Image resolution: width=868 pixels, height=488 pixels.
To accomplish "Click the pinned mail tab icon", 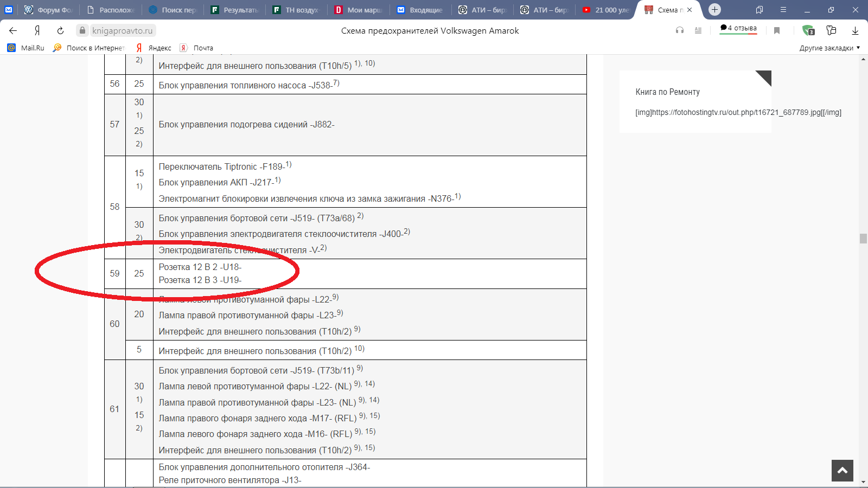I will click(x=9, y=10).
